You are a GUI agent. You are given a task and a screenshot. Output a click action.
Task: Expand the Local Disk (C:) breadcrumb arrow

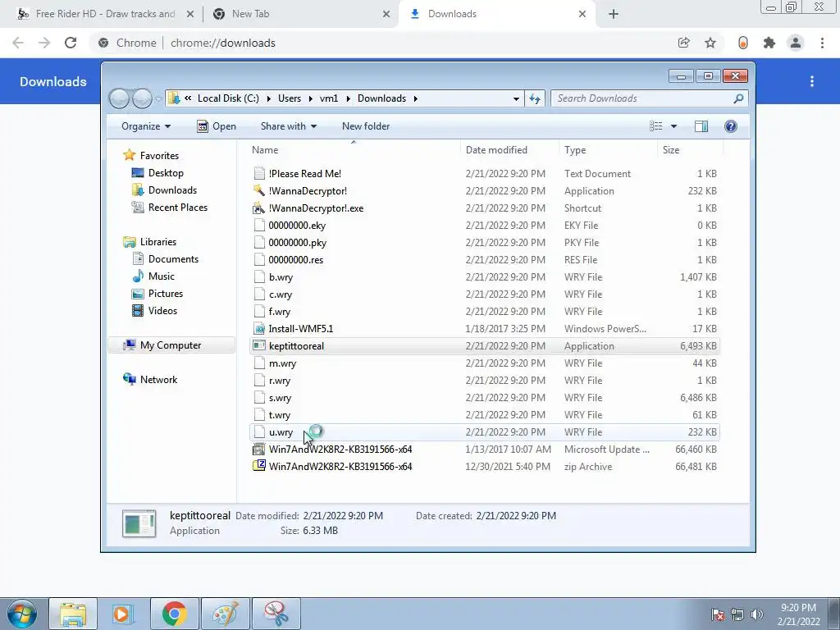click(x=268, y=98)
